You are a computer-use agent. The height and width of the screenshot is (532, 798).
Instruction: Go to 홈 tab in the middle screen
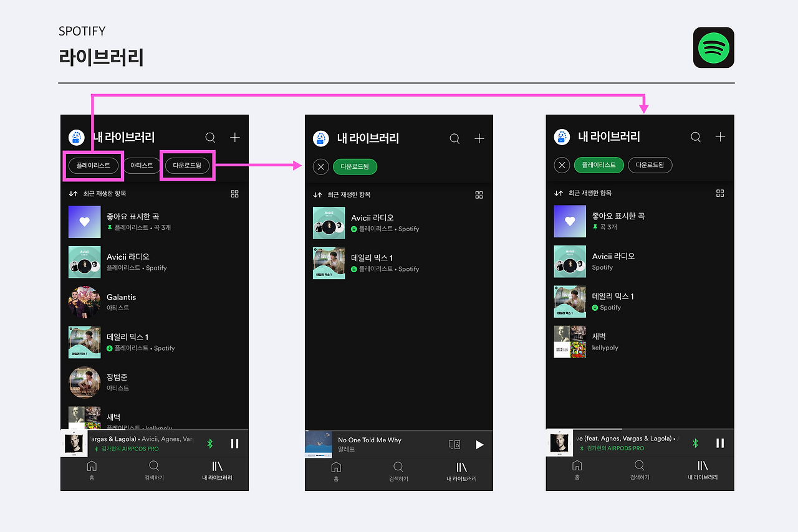(x=336, y=471)
